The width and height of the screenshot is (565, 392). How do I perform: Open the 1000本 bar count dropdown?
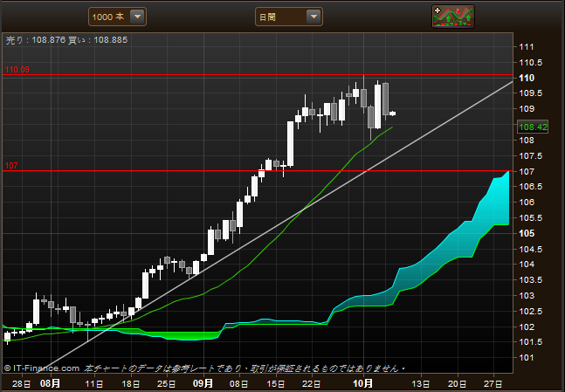coord(117,17)
